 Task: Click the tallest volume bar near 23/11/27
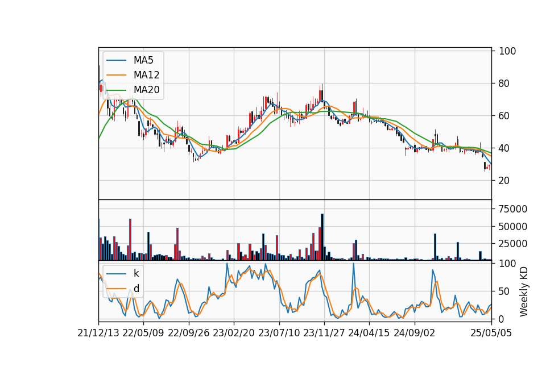(322, 237)
